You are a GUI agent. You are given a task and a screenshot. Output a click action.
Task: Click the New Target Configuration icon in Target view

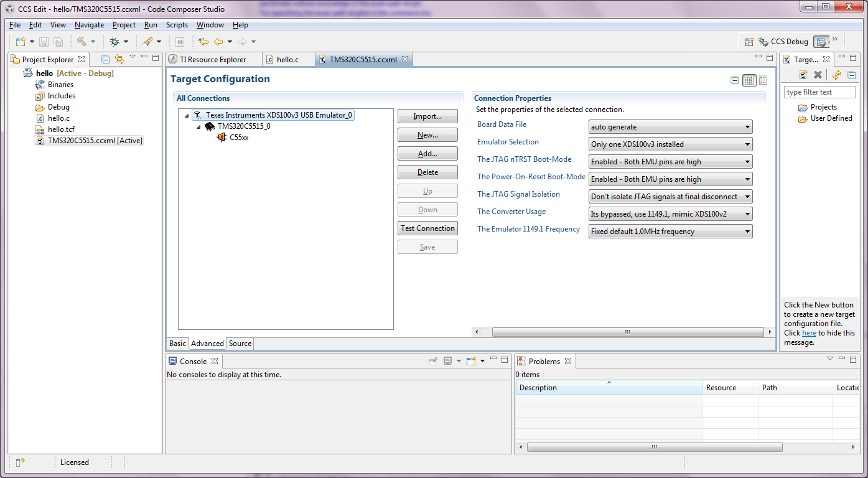coord(803,75)
